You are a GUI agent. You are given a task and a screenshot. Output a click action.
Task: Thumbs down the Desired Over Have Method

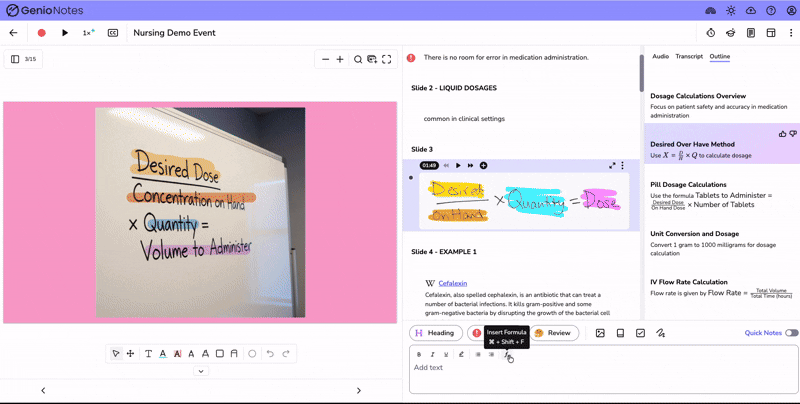point(793,134)
